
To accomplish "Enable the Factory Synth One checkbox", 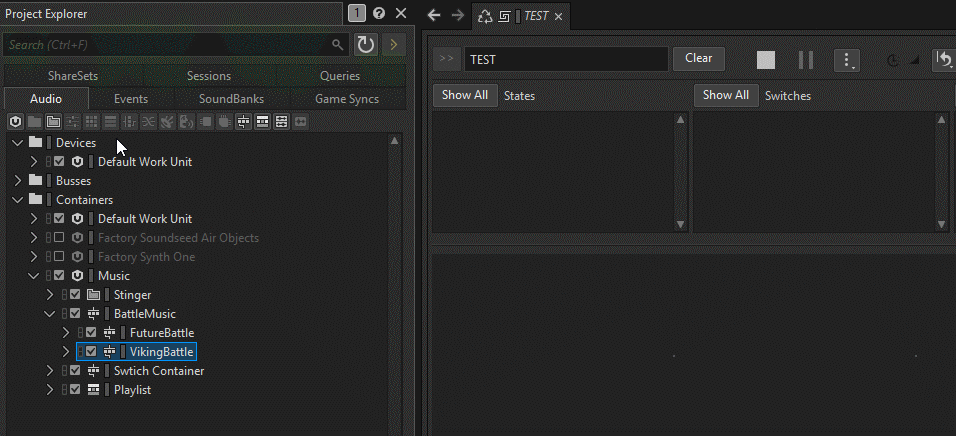I will click(x=59, y=257).
